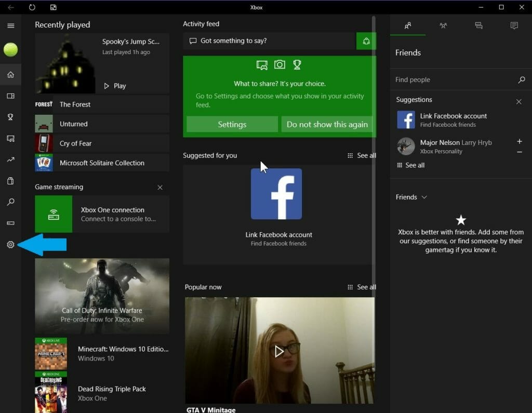Viewport: 532px width, 413px height.
Task: Click the green Xbox One connection tile
Action: 54,214
